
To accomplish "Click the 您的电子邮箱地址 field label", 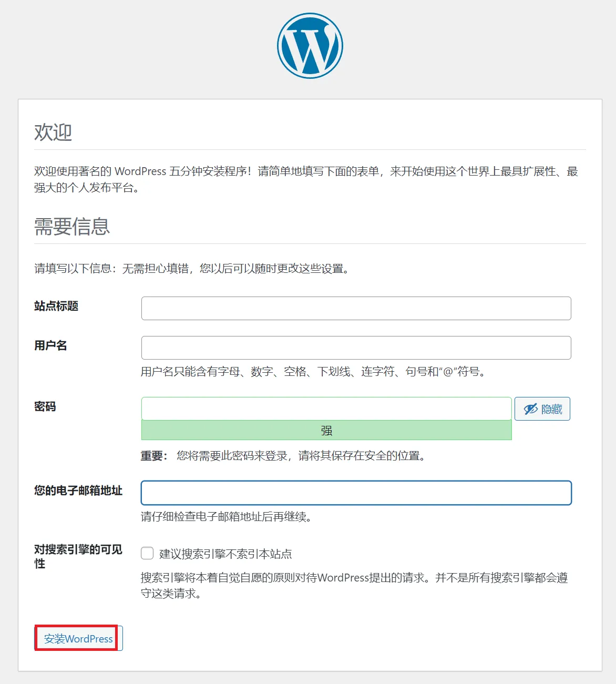I will point(78,491).
